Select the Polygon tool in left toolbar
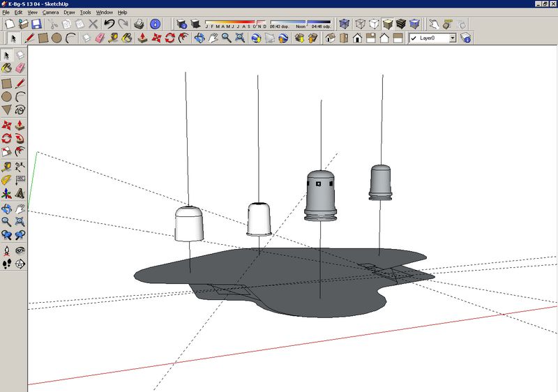This screenshot has width=558, height=392. (x=6, y=110)
